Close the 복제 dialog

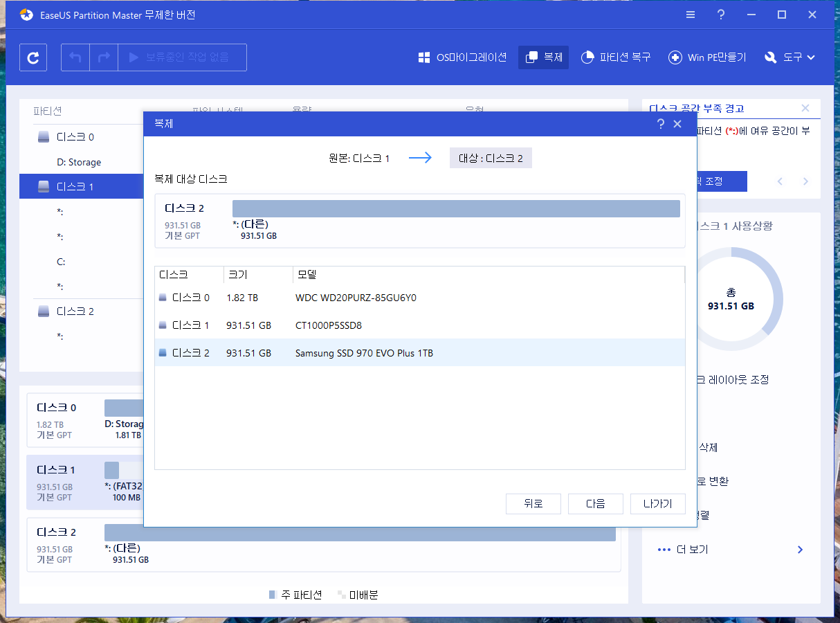(677, 124)
